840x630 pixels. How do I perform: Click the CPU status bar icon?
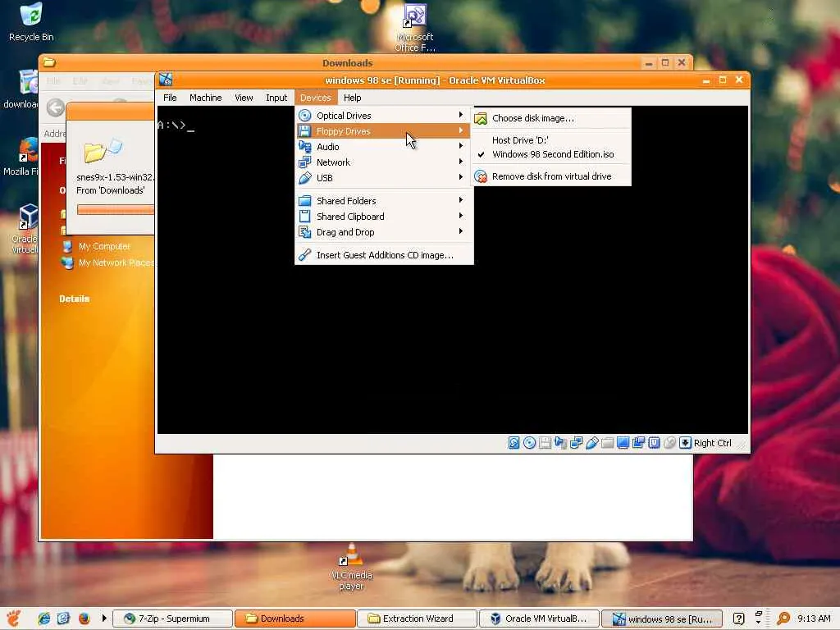(x=654, y=442)
